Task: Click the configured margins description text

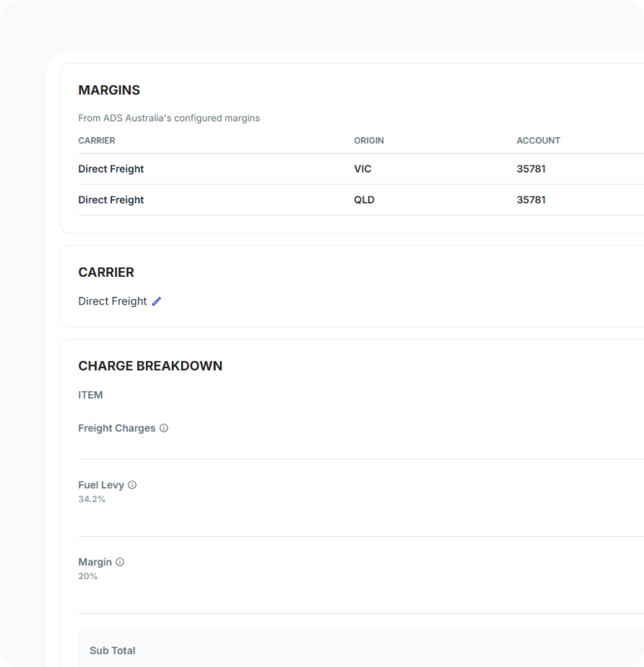Action: 169,118
